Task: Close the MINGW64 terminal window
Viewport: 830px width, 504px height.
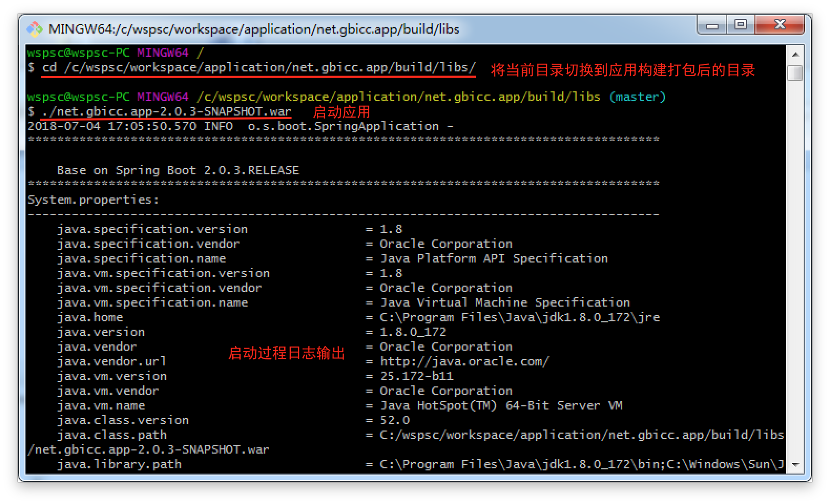Action: [x=780, y=25]
